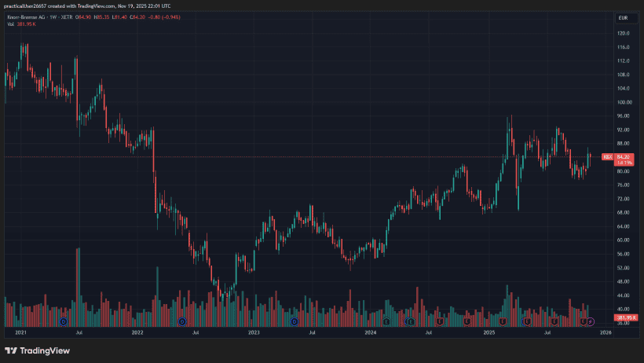Click the dividend marker near early 2021
The image size is (644, 363).
tap(64, 321)
